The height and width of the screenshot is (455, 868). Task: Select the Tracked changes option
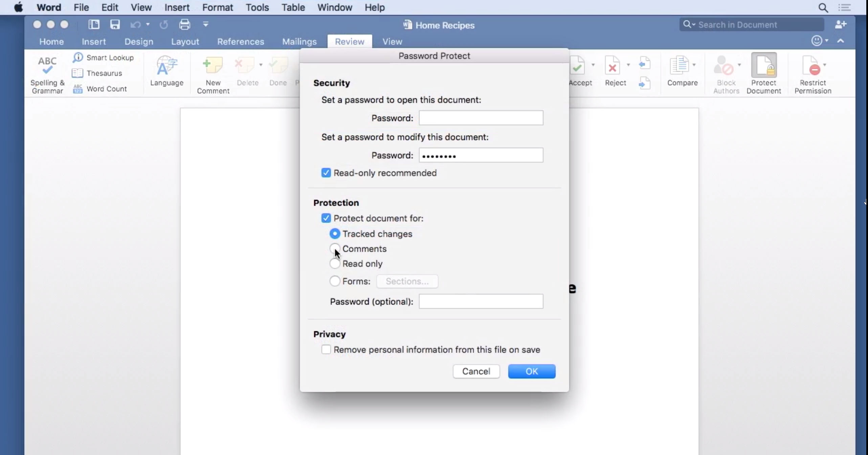click(x=335, y=234)
